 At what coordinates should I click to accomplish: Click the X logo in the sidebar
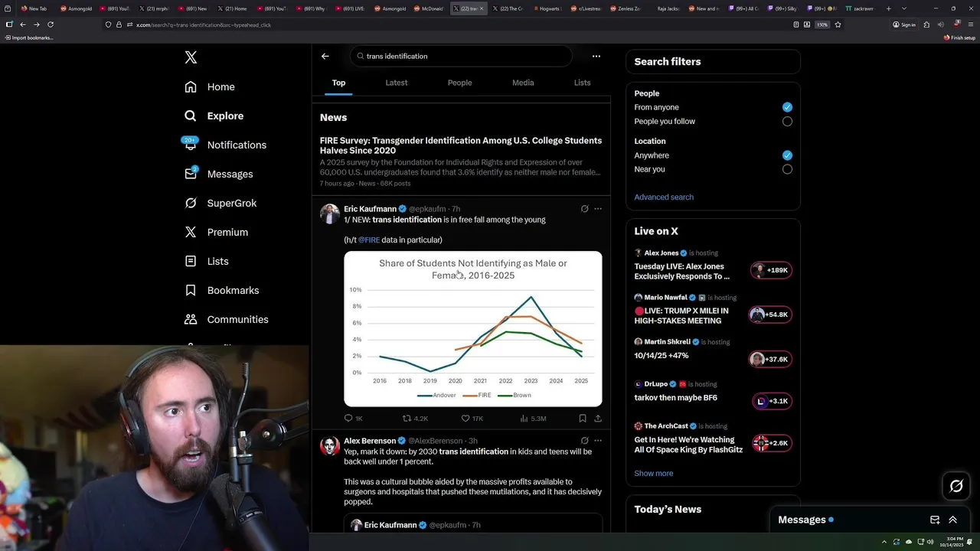pos(191,57)
